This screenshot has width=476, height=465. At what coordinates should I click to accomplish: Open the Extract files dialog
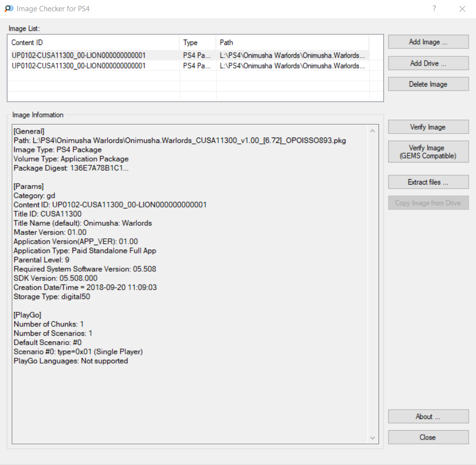tap(428, 182)
